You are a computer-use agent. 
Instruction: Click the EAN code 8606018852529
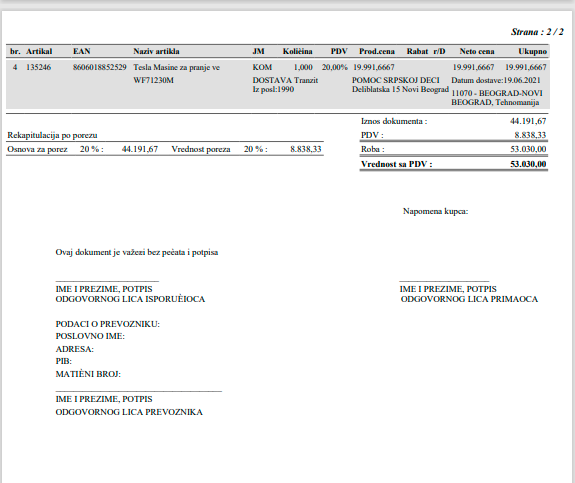click(x=99, y=67)
